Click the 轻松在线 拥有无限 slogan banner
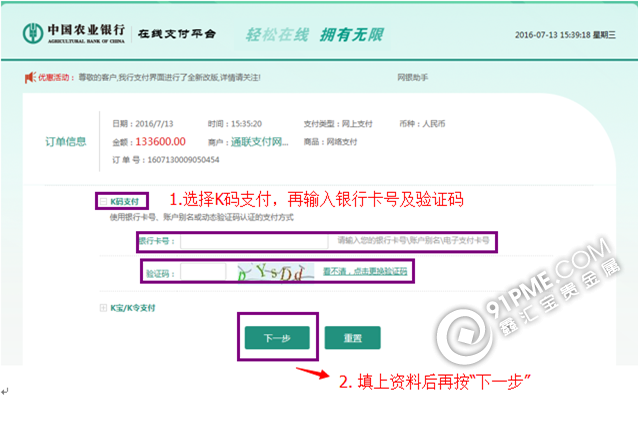The image size is (638, 421). [x=314, y=35]
